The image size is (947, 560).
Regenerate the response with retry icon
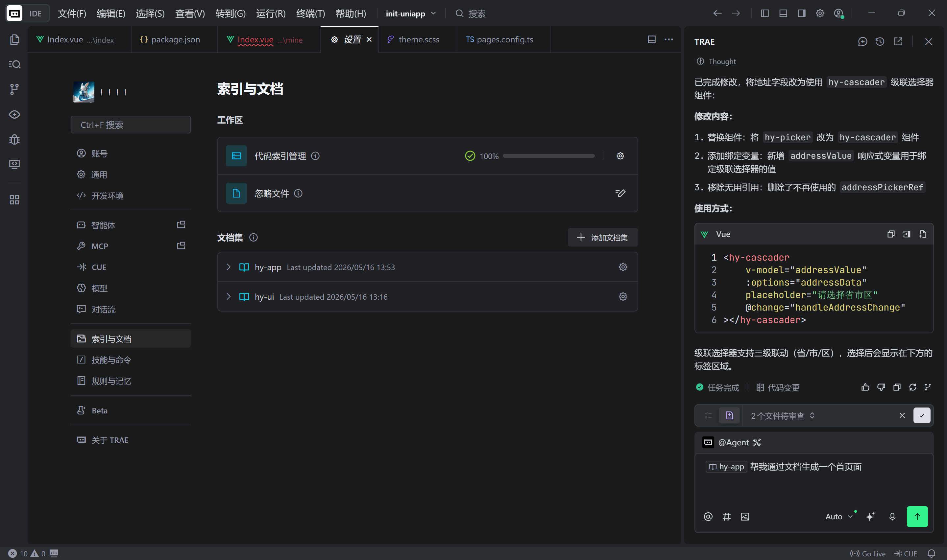(913, 387)
